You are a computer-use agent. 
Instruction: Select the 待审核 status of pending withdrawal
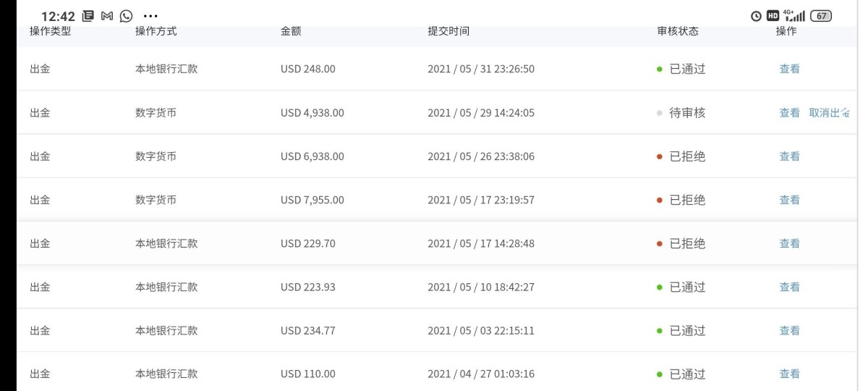pyautogui.click(x=686, y=113)
